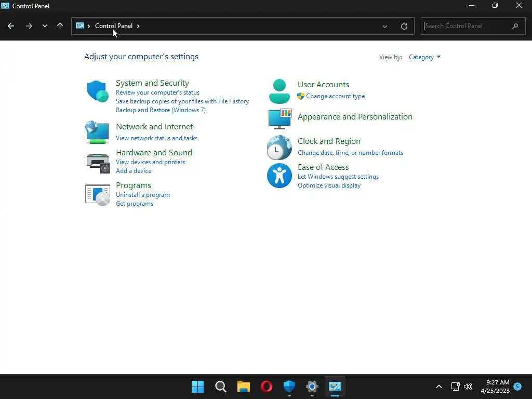Click the Control Panel breadcrumb text

click(114, 26)
